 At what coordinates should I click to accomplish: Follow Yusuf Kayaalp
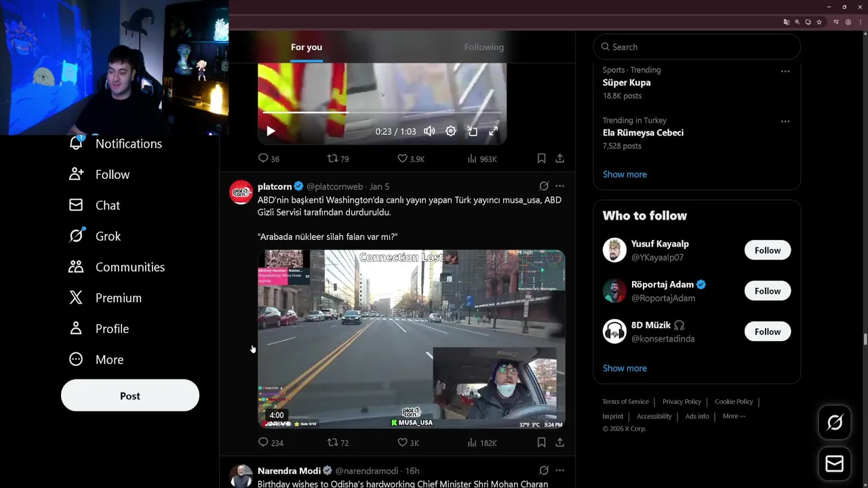(768, 250)
